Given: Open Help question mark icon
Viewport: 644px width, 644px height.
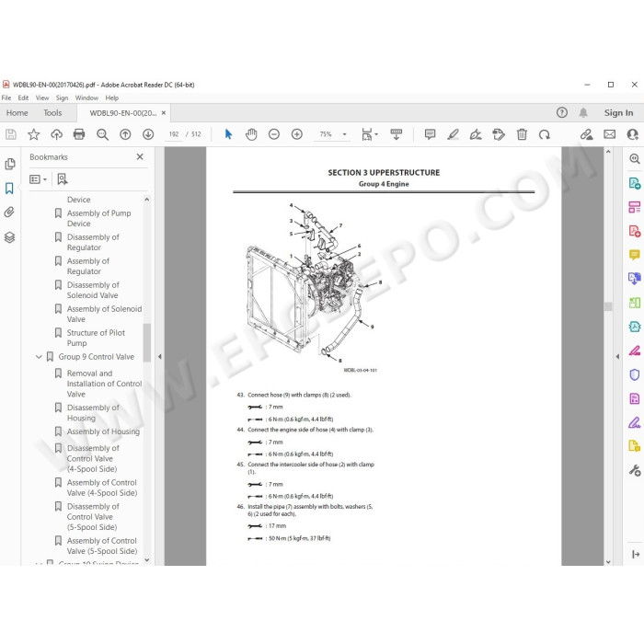Looking at the screenshot, I should tap(562, 112).
